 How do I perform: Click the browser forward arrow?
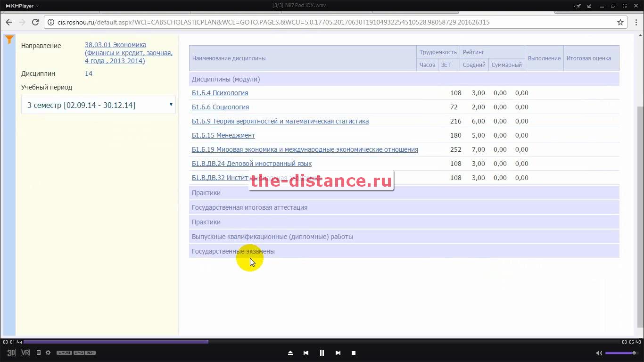pyautogui.click(x=22, y=22)
